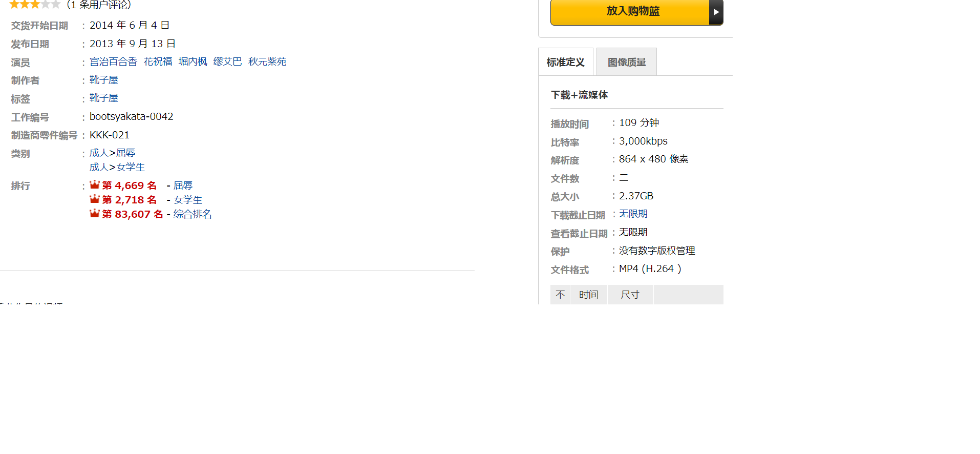Viewport: 980px width, 454px height.
Task: Open category link 成人>屈辱
Action: tap(113, 153)
